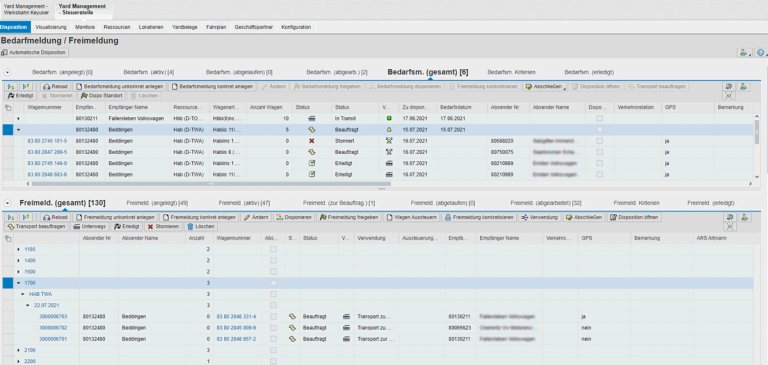Click Disposition öffnen in the Freimeldung toolbar
The height and width of the screenshot is (365, 768).
coord(634,217)
